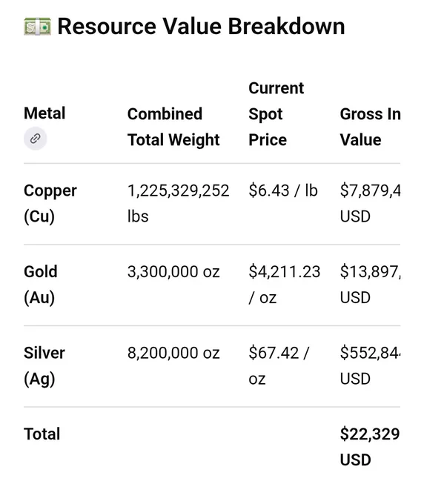Select the Silver (Ag) row label

[x=44, y=366]
